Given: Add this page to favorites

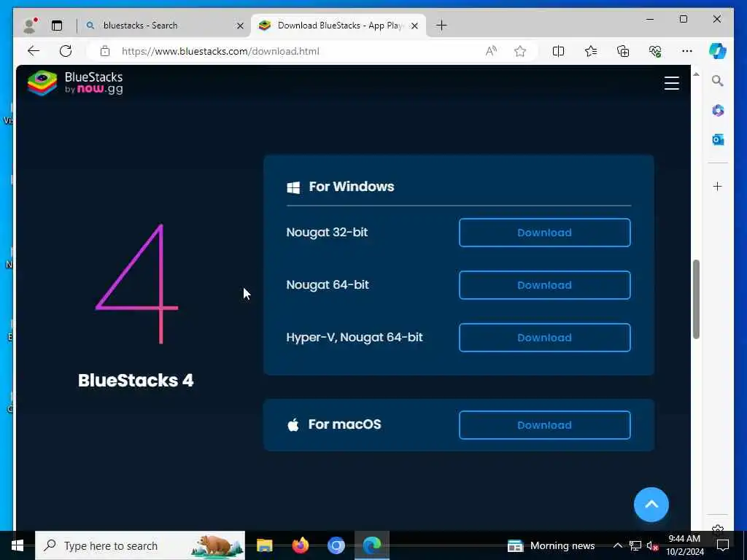Looking at the screenshot, I should (x=519, y=51).
